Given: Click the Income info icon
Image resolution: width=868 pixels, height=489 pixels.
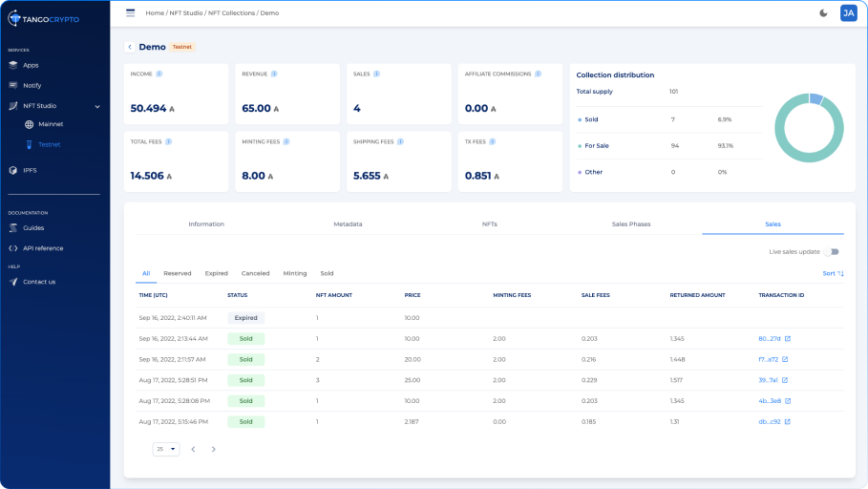Looking at the screenshot, I should tap(159, 74).
